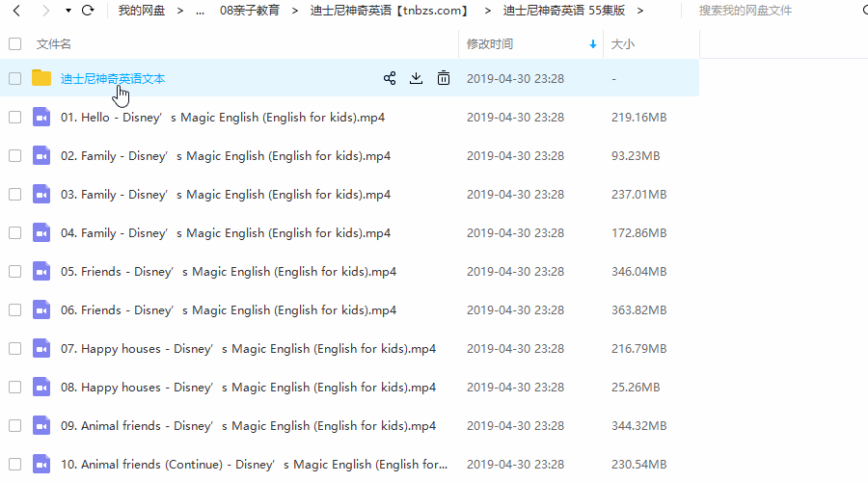Click video icon of 03. Family

(41, 194)
